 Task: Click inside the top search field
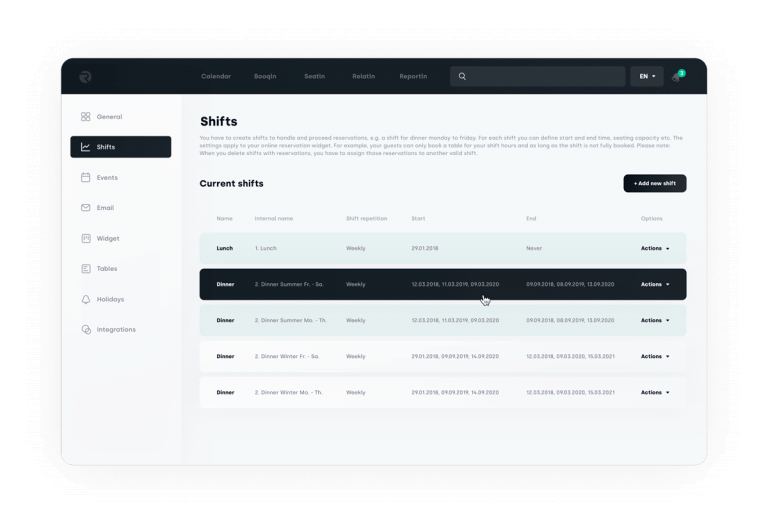click(538, 76)
